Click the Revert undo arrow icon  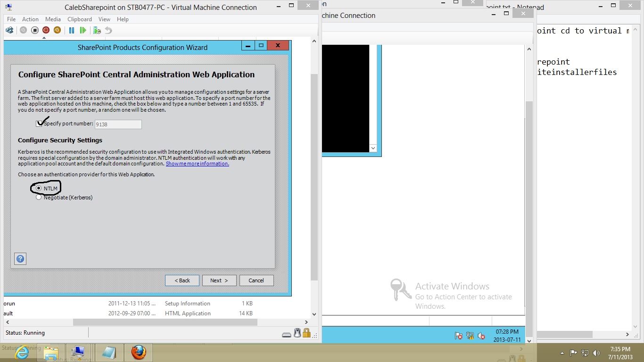point(108,30)
